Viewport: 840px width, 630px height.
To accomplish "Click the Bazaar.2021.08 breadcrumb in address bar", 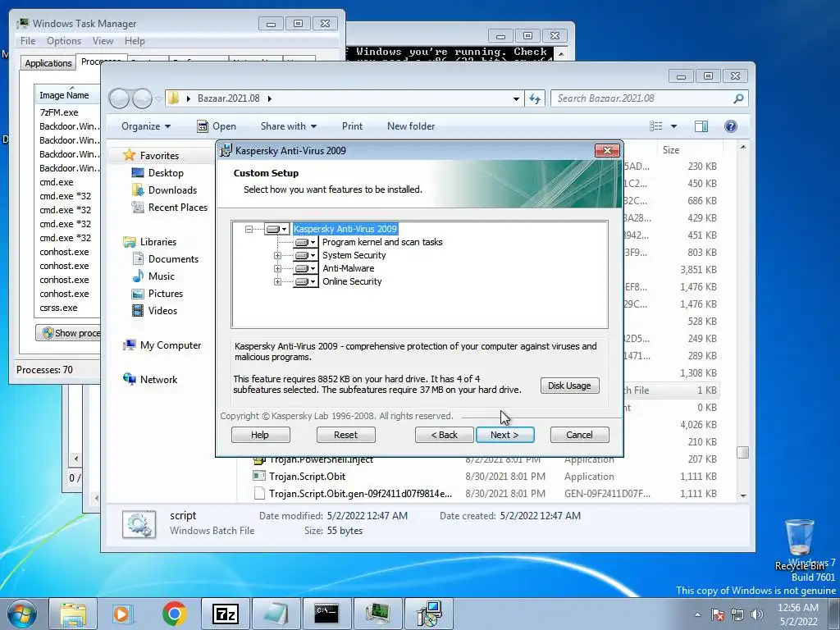I will click(x=229, y=98).
